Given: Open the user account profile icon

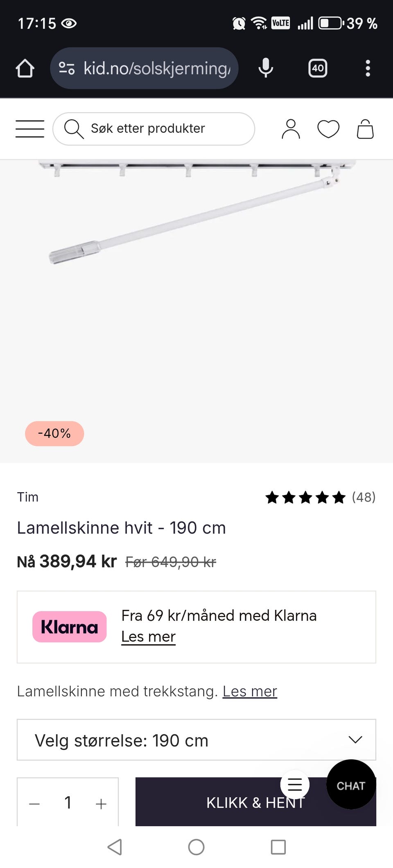Looking at the screenshot, I should click(x=291, y=129).
